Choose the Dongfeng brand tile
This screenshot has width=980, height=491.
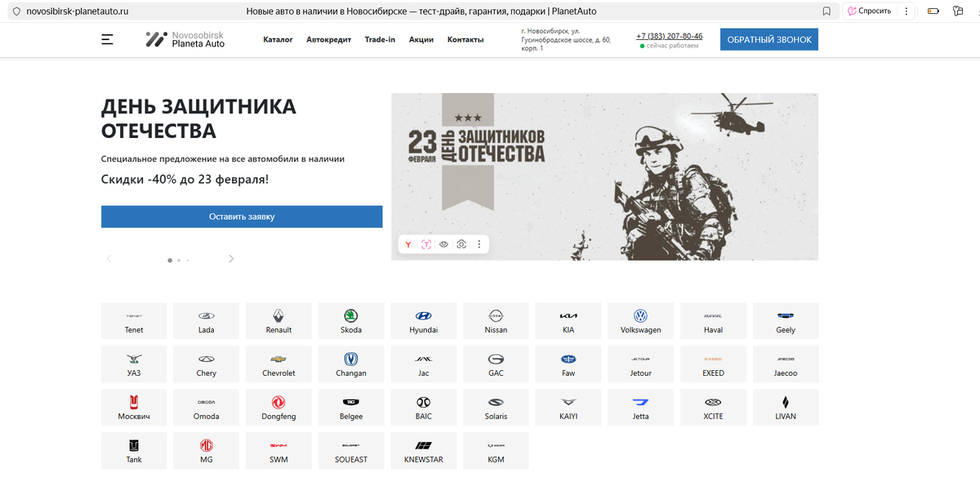point(278,407)
